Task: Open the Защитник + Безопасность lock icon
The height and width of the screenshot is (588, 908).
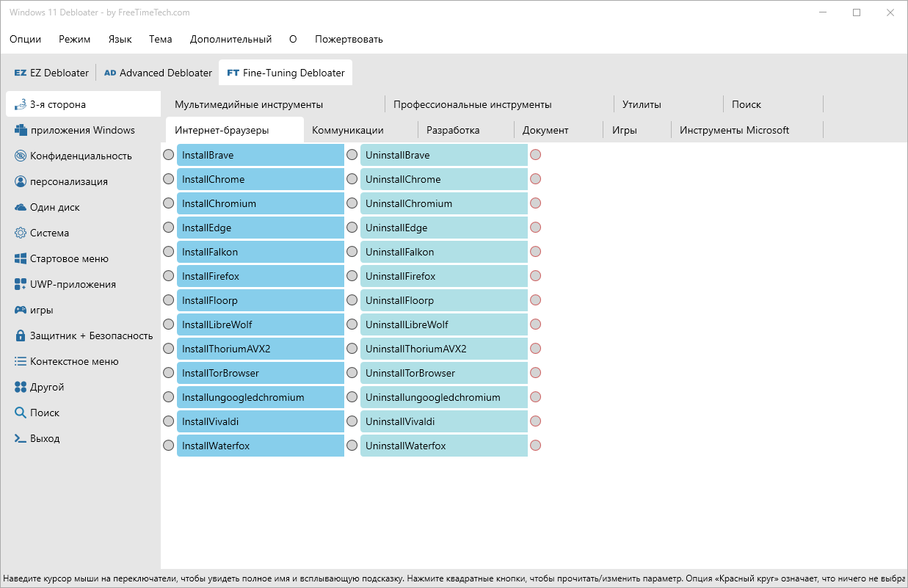Action: [x=21, y=335]
